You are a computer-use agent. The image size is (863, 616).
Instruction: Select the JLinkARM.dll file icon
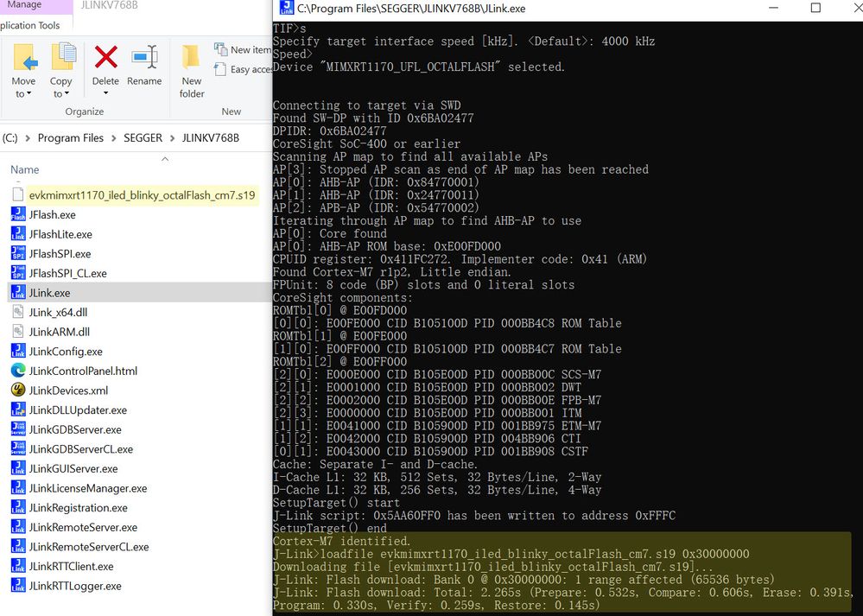point(18,332)
